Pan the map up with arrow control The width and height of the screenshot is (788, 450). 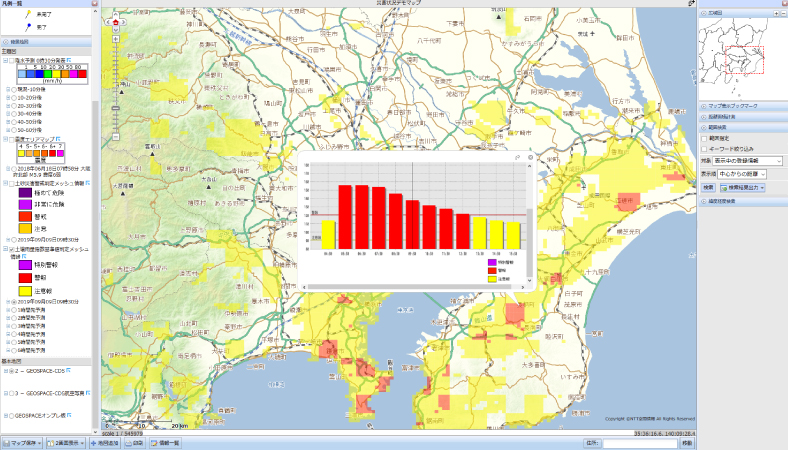[116, 15]
